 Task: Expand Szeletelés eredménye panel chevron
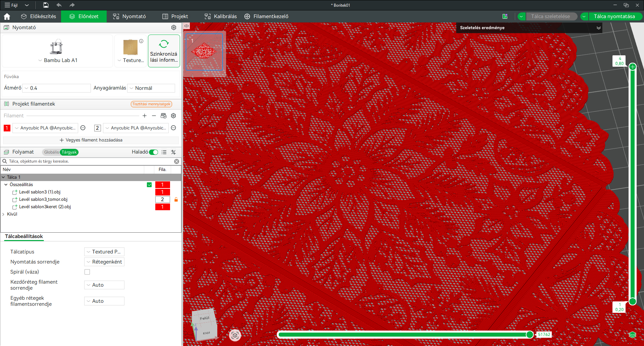[x=599, y=28]
